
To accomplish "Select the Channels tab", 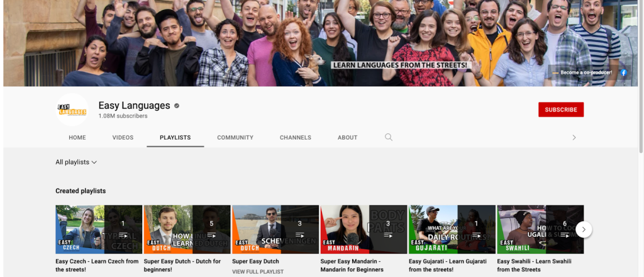I will (296, 137).
